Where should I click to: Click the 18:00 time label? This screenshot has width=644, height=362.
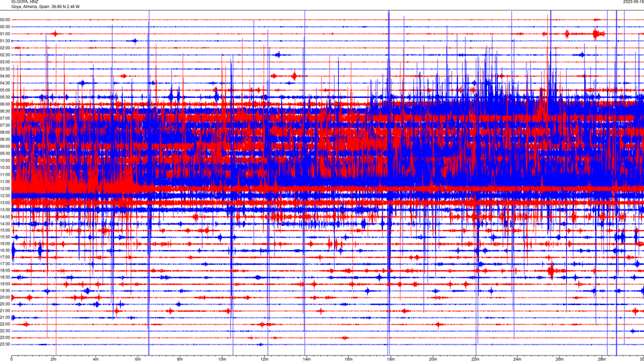coord(5,270)
